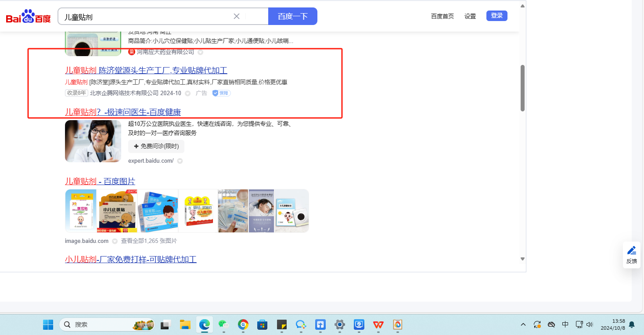Open the doctor photo thumbnail
Screen dimensions: 644x335
93,141
